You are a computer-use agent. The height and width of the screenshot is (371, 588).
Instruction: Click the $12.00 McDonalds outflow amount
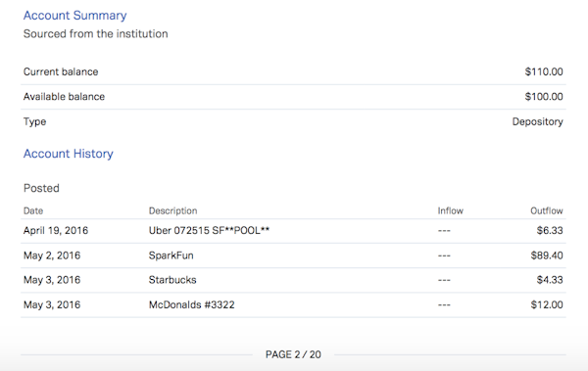pos(547,304)
